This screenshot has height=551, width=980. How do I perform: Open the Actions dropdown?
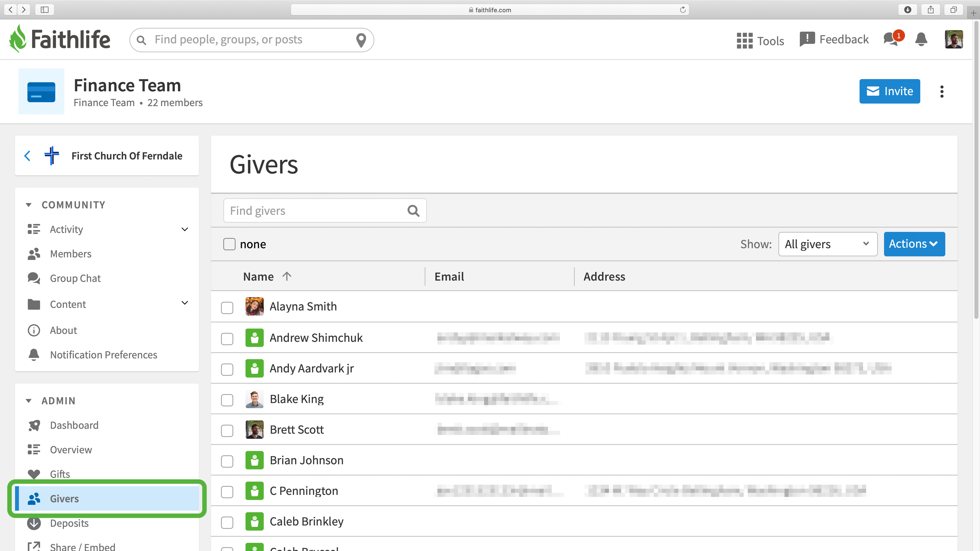pyautogui.click(x=914, y=244)
